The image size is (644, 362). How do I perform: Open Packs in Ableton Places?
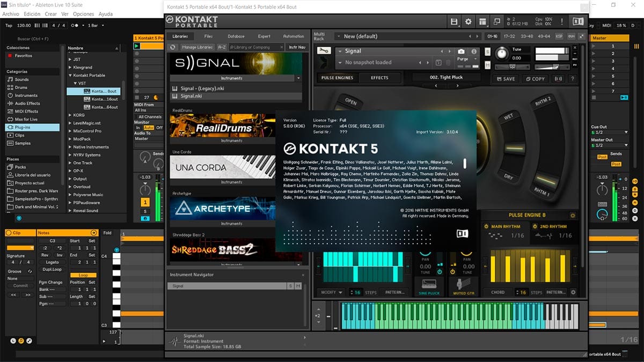pyautogui.click(x=20, y=167)
